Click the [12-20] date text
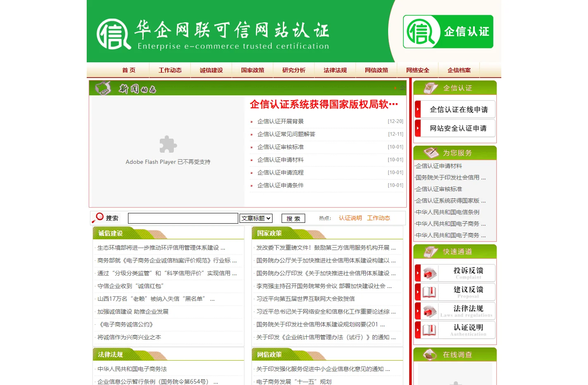Image resolution: width=588 pixels, height=385 pixels. click(x=396, y=121)
